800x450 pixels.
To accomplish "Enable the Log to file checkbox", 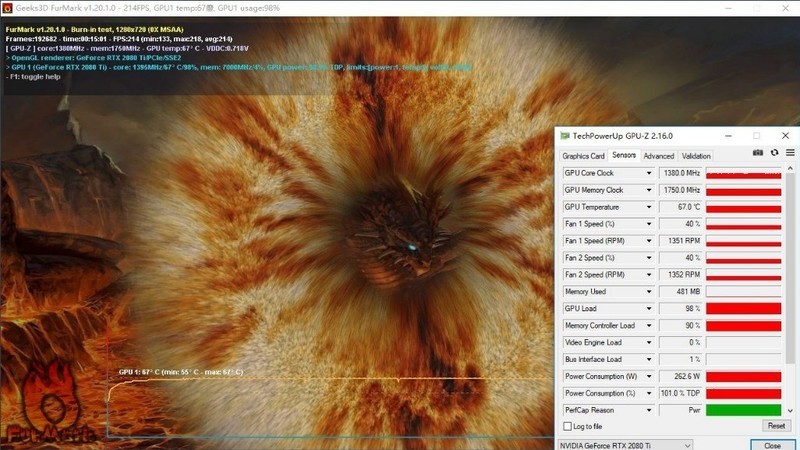I will pos(568,427).
